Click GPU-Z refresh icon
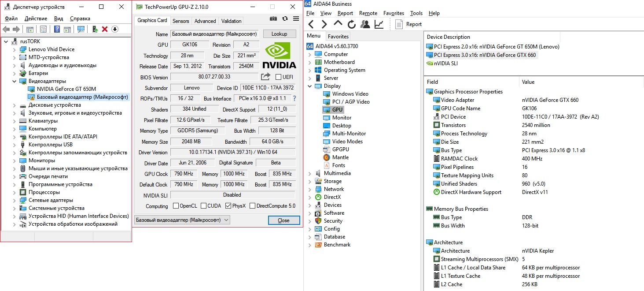The height and width of the screenshot is (291, 644). point(285,19)
